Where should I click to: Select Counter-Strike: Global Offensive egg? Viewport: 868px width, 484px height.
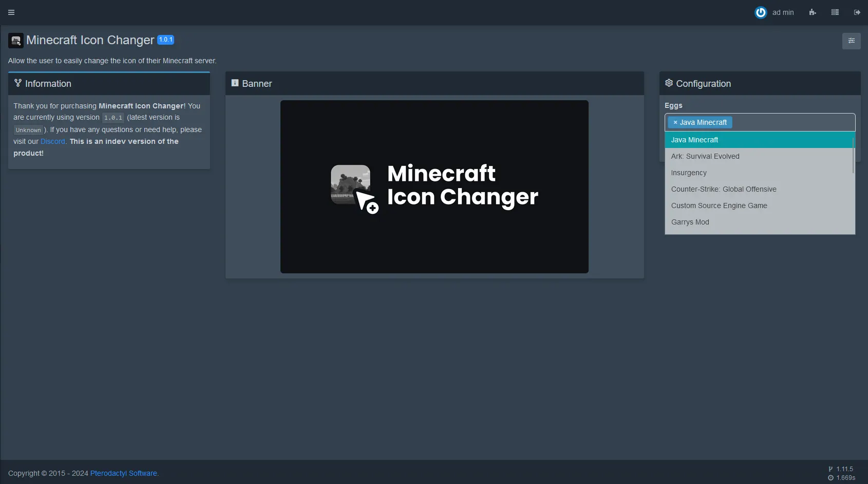(x=724, y=189)
